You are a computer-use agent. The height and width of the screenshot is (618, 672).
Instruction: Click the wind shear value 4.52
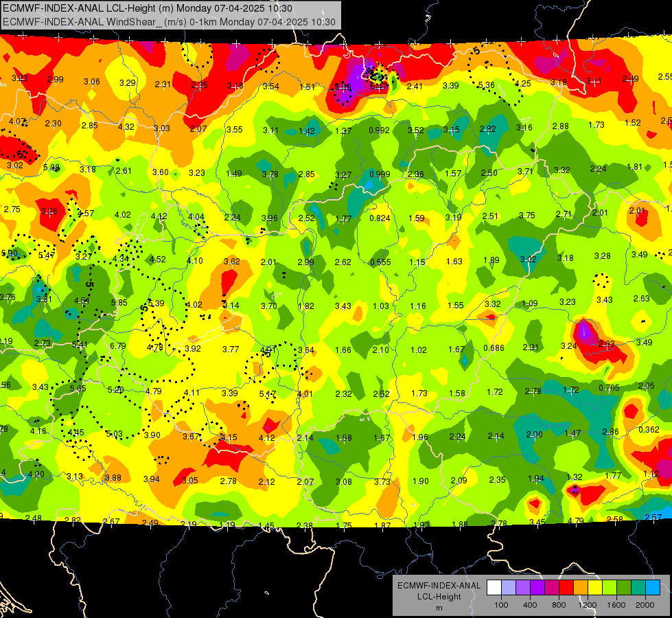158,259
